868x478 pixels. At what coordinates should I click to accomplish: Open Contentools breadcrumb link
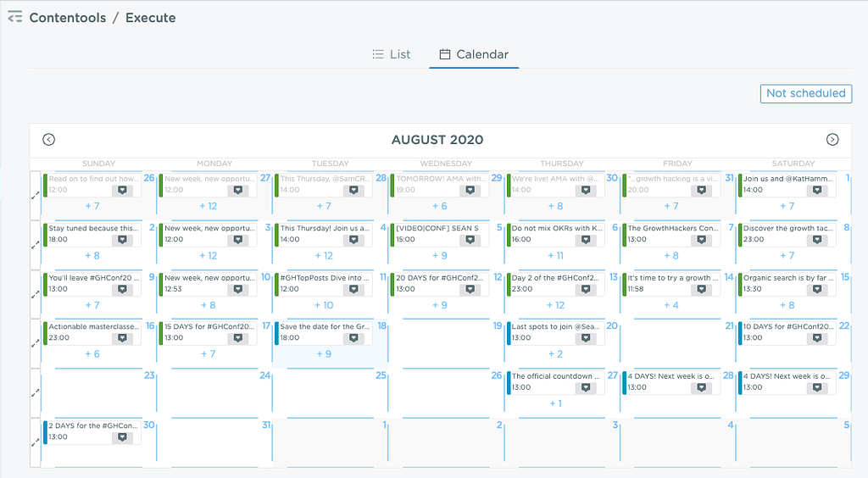(68, 18)
